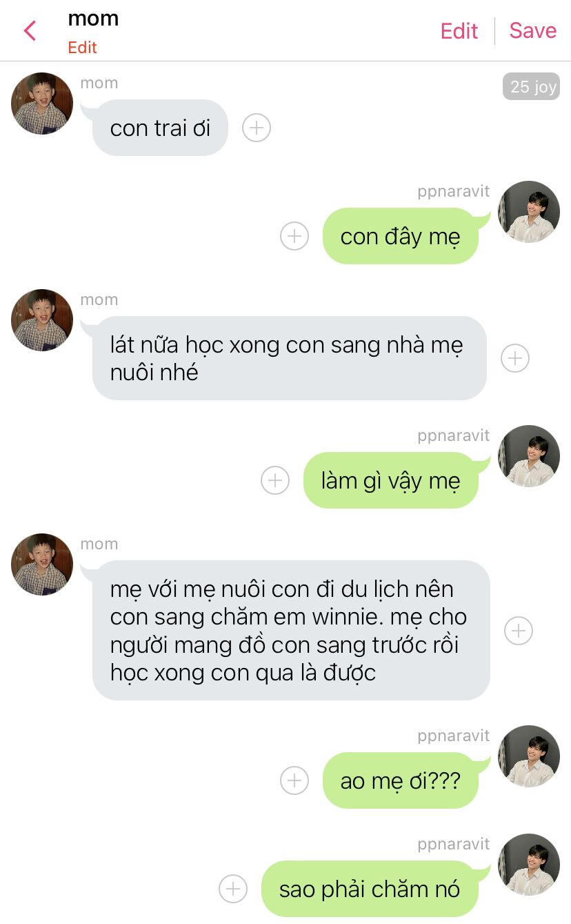Click the Edit button in the top bar
Viewport: 571px width, 924px height.
coord(459,31)
